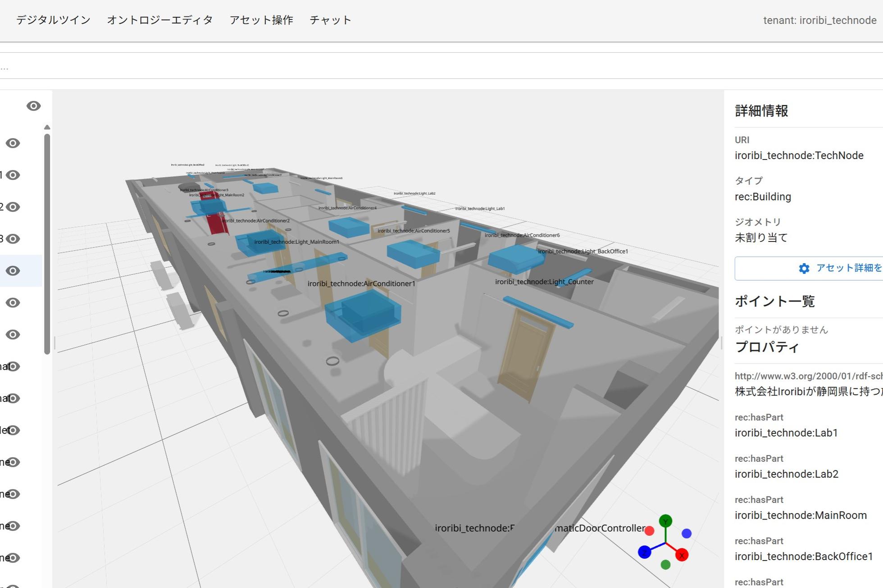Select the AirConditioner5 label in the 3D view

click(x=414, y=231)
